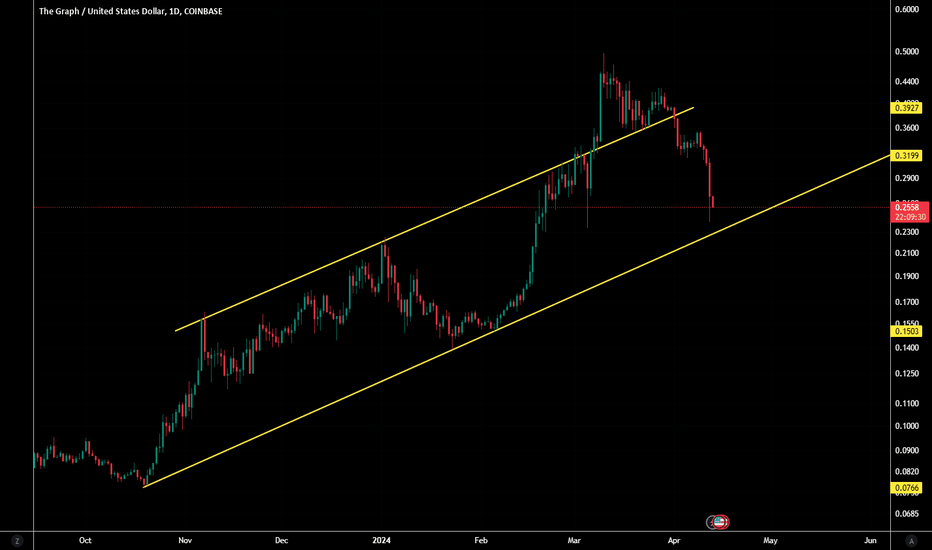The width and height of the screenshot is (932, 550).
Task: Click the Jun label on time axis
Action: tap(870, 540)
